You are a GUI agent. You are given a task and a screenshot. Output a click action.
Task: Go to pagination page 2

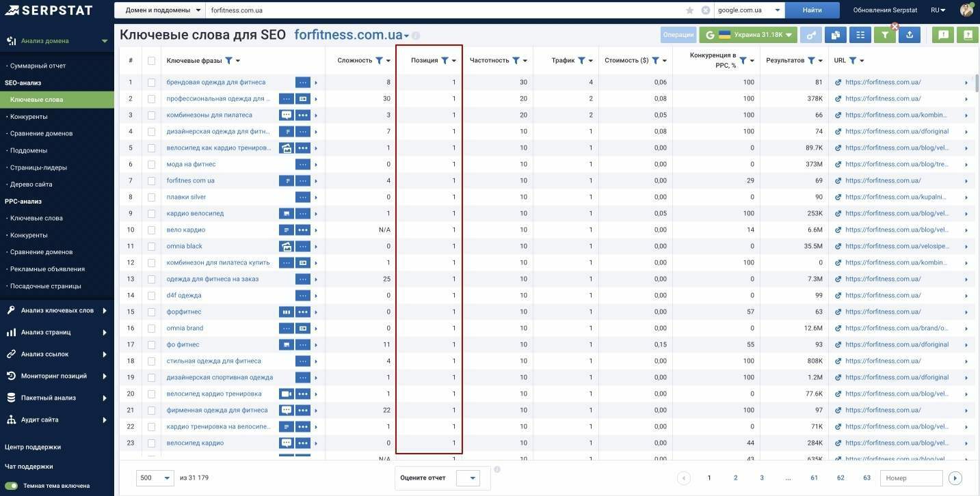(736, 478)
